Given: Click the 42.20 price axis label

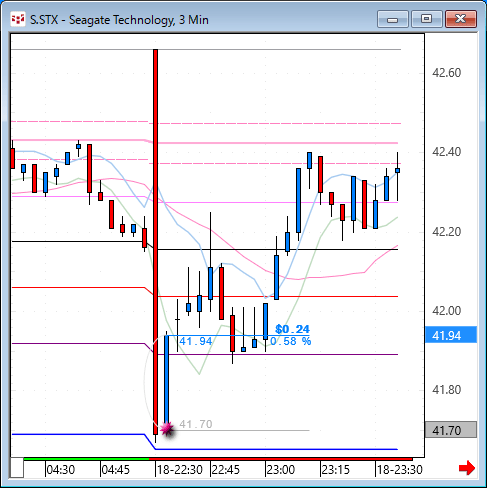Looking at the screenshot, I should tap(446, 231).
